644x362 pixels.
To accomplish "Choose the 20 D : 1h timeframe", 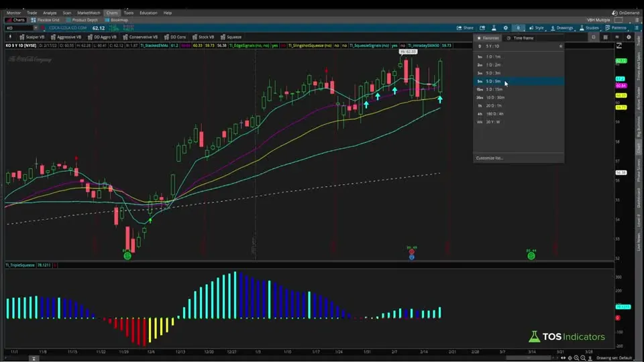I will [519, 105].
